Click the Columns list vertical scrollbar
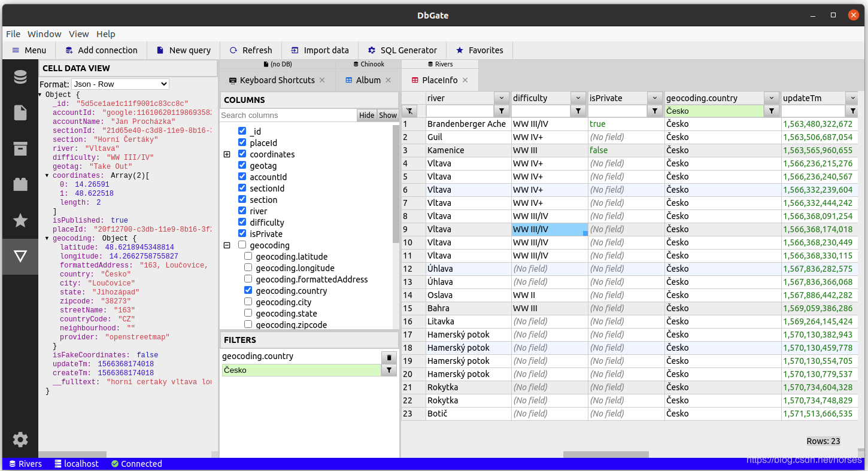 point(396,184)
